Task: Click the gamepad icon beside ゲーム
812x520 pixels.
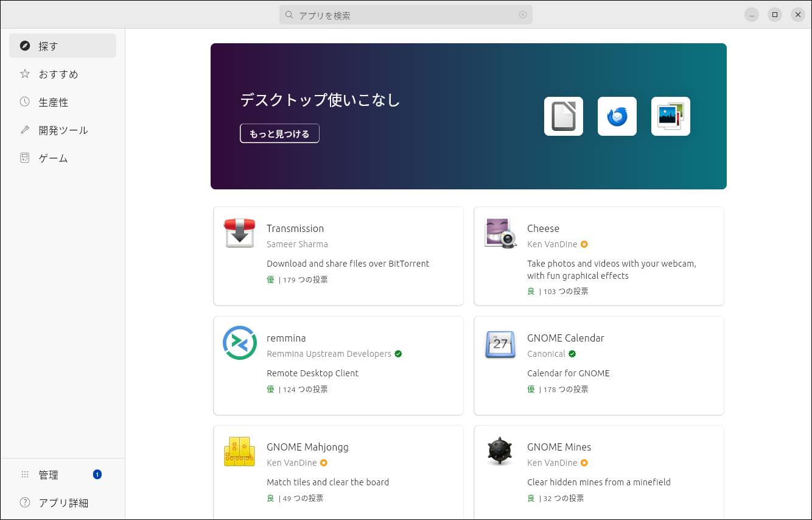Action: coord(25,158)
